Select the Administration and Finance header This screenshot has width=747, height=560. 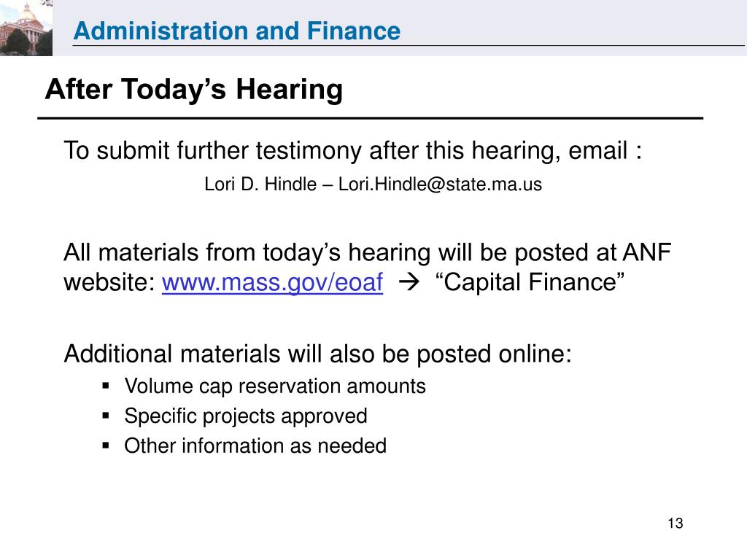237,31
